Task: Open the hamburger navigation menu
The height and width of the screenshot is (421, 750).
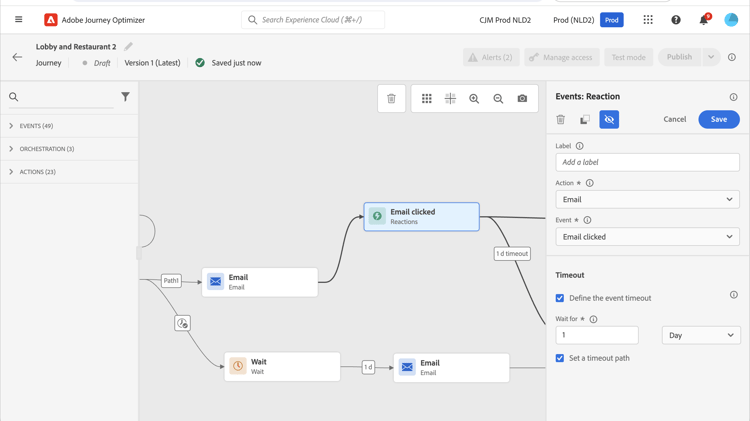Action: (x=18, y=20)
